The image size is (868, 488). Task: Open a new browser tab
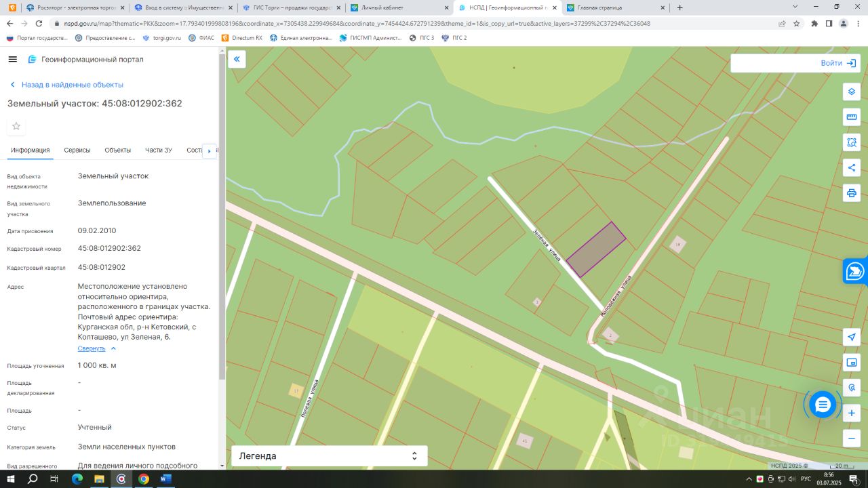[x=679, y=7]
